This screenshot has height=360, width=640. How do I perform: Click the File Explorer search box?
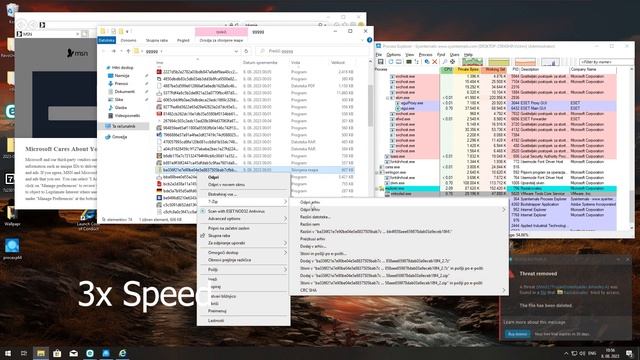click(x=312, y=51)
